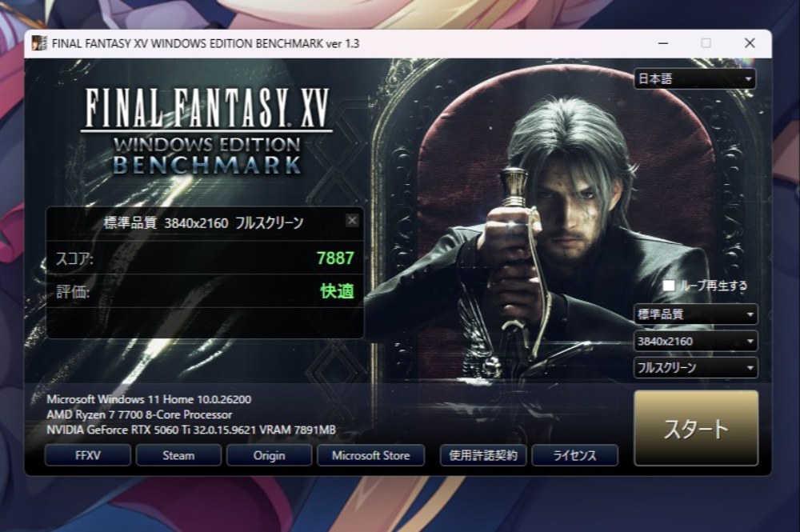This screenshot has width=800, height=532.
Task: View the 使用許諾契約 agreement
Action: (483, 455)
